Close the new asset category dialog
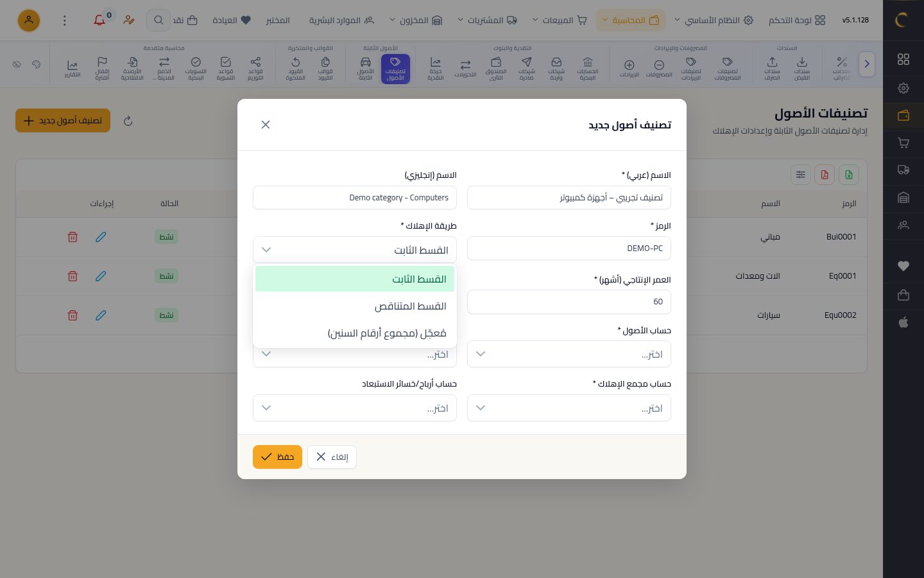Image resolution: width=924 pixels, height=578 pixels. (266, 125)
